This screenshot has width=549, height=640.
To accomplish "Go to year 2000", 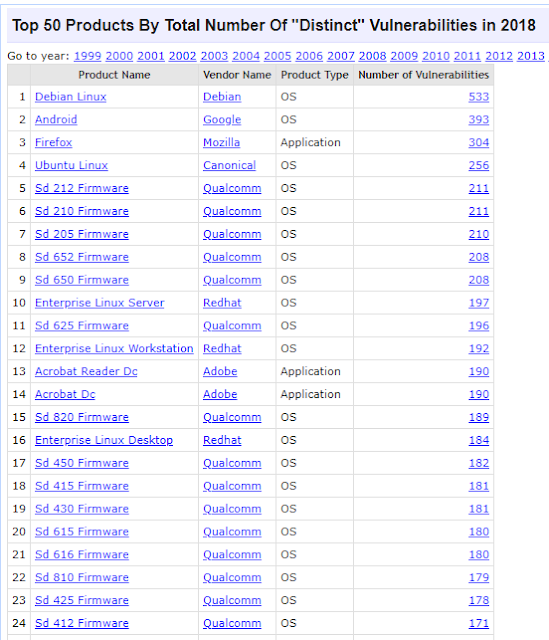I will (119, 56).
